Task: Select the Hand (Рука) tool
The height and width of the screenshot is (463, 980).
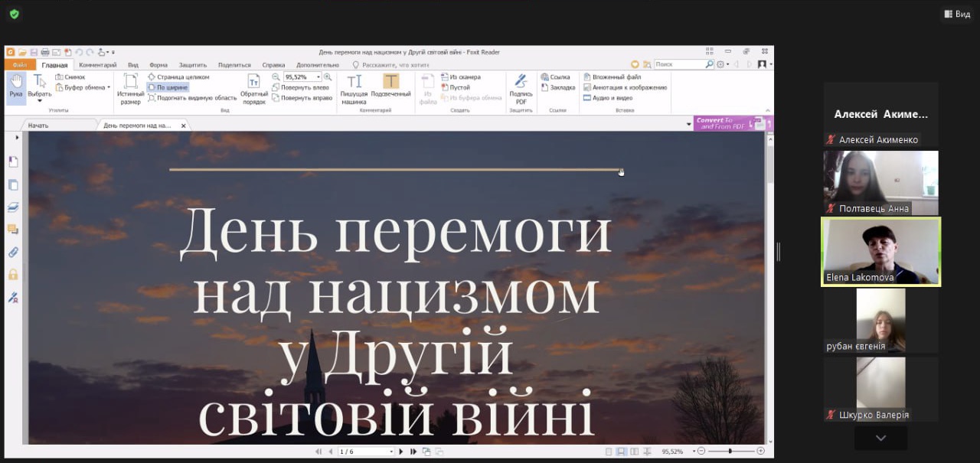Action: 16,86
